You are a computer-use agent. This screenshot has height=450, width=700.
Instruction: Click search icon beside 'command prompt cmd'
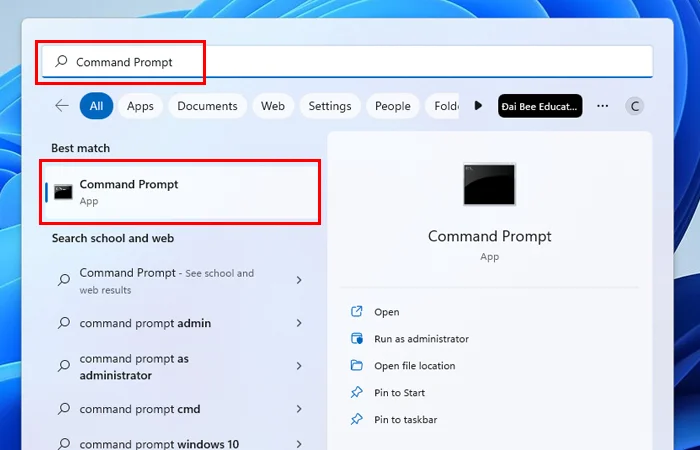(64, 408)
